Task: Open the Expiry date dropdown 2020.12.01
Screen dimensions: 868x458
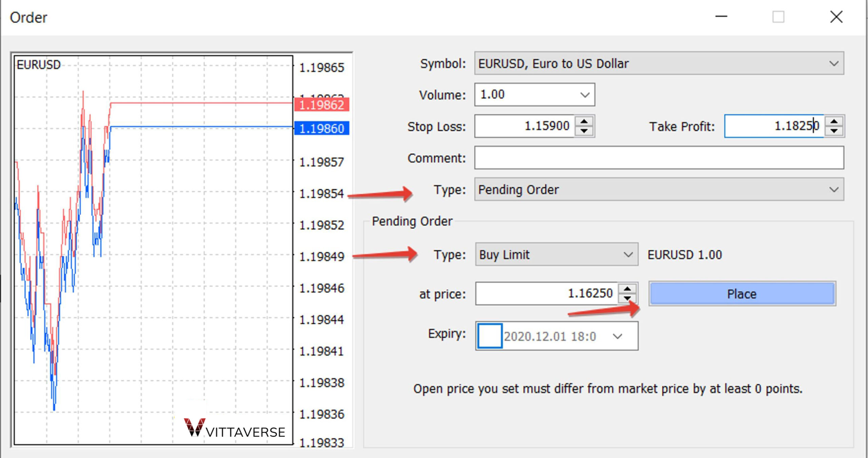Action: coord(617,336)
